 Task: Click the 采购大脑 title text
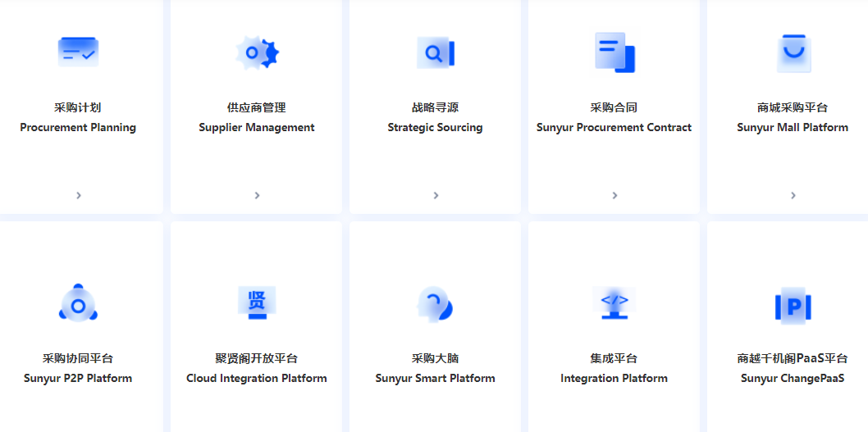click(435, 358)
